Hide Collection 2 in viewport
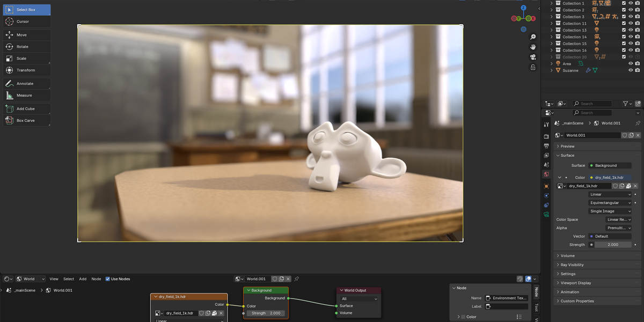Image resolution: width=644 pixels, height=322 pixels. pyautogui.click(x=631, y=10)
